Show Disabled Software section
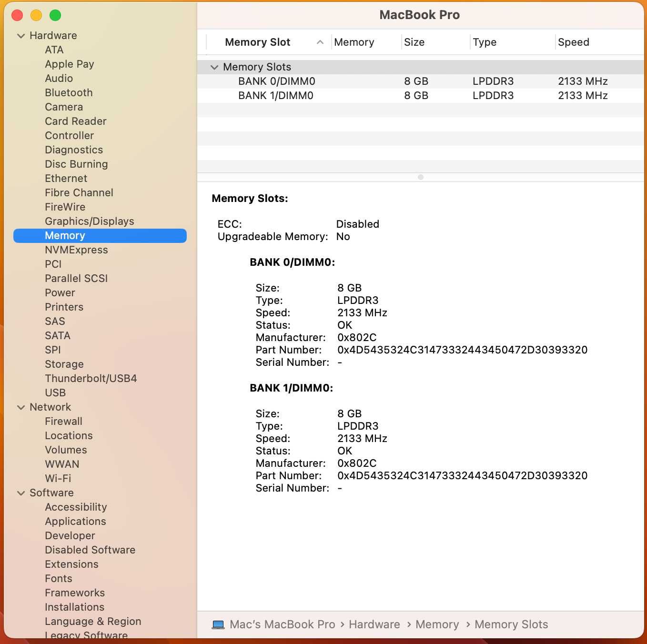647x644 pixels. pos(90,550)
